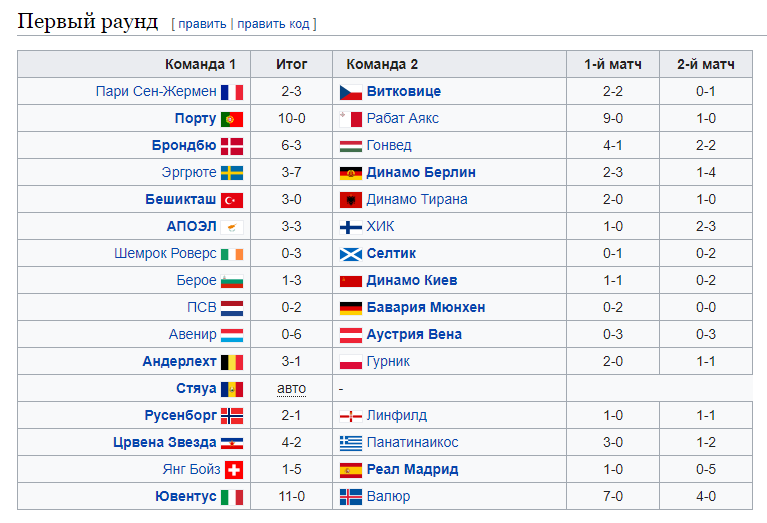Open the Црвена Звезда team link
This screenshot has height=523, width=767.
(x=164, y=442)
